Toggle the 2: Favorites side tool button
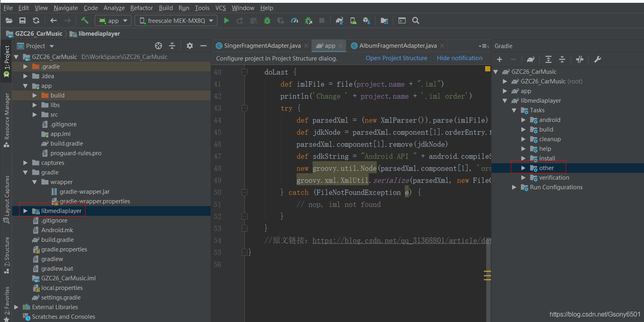Viewport: 644px width, 322px height. [6, 304]
